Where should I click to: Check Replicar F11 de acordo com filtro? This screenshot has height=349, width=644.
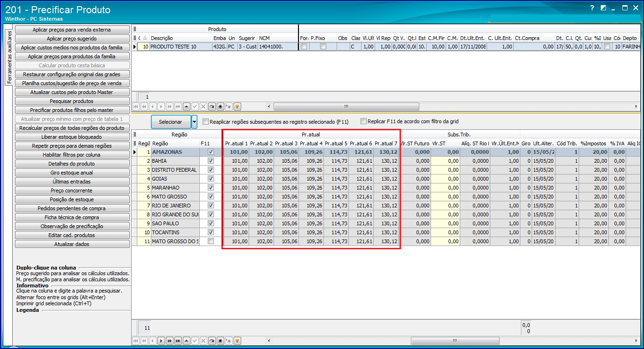point(363,121)
